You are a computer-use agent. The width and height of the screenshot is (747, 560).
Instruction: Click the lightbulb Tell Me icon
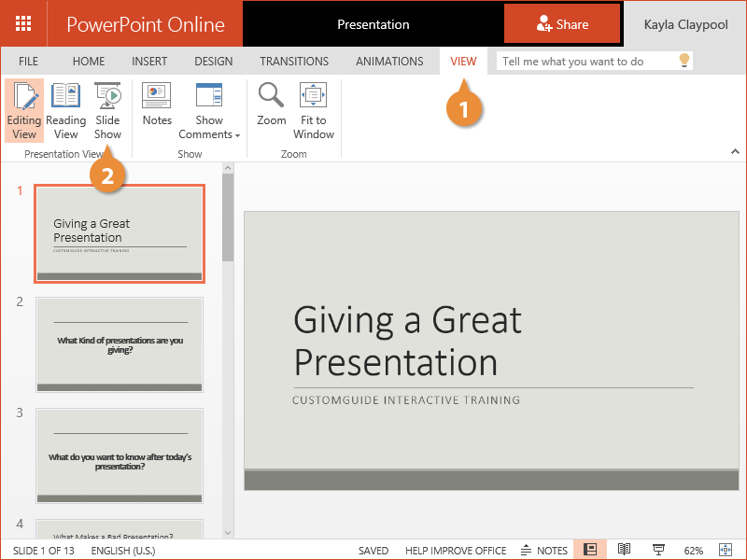(684, 62)
